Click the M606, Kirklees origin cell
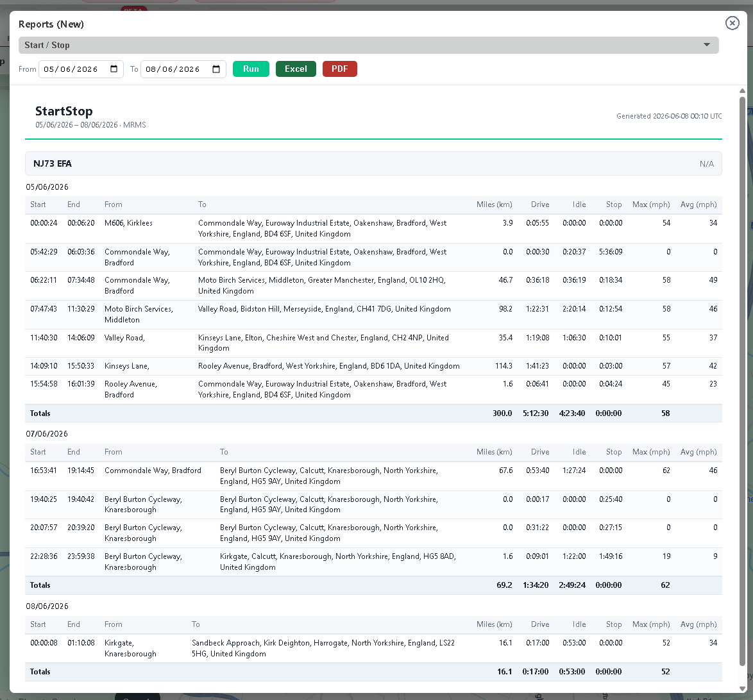Screen dimensions: 753x700 [x=129, y=223]
